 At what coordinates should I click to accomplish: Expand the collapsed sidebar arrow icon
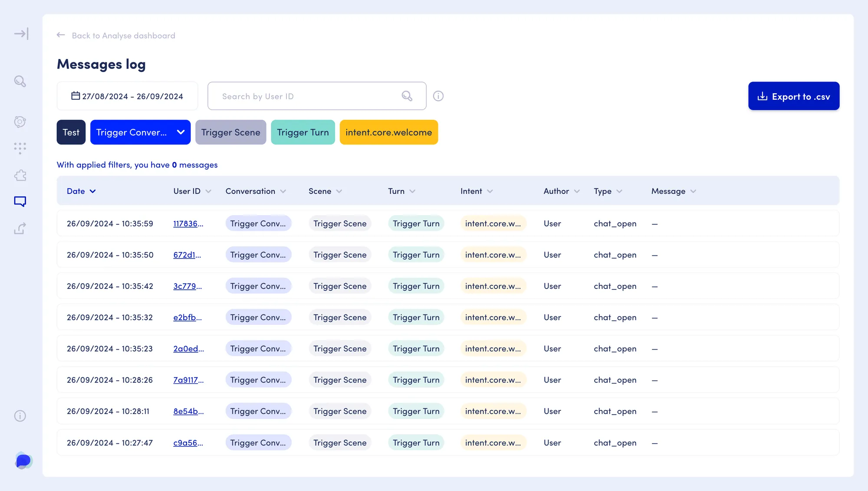21,34
